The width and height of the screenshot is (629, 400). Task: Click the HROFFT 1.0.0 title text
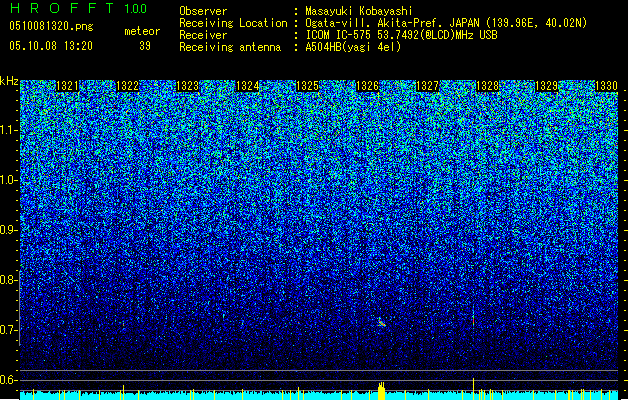(79, 8)
